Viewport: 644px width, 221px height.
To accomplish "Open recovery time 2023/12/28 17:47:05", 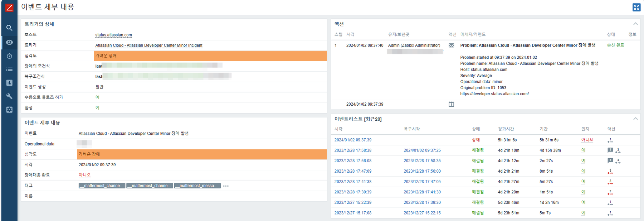I will (422, 182).
